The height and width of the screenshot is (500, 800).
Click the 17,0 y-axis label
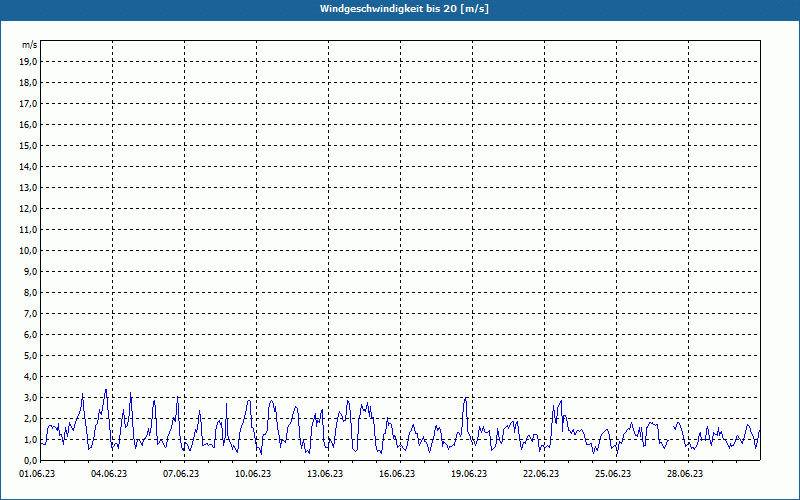(28, 104)
